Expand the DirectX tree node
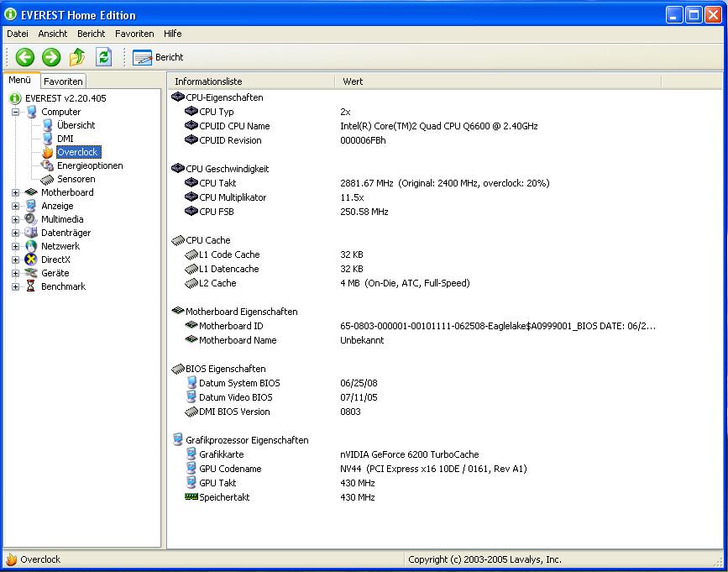This screenshot has height=572, width=728. click(x=15, y=260)
